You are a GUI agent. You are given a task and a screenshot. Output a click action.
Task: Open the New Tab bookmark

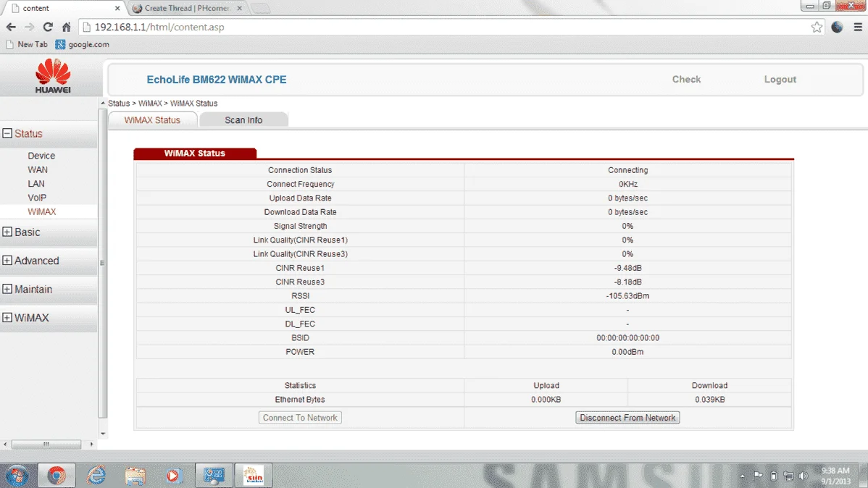tap(27, 44)
